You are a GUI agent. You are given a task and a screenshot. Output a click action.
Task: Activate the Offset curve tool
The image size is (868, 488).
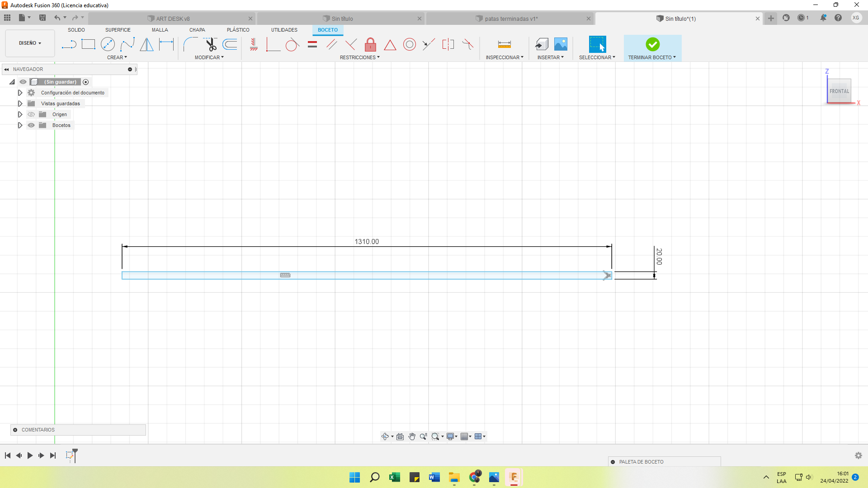230,44
